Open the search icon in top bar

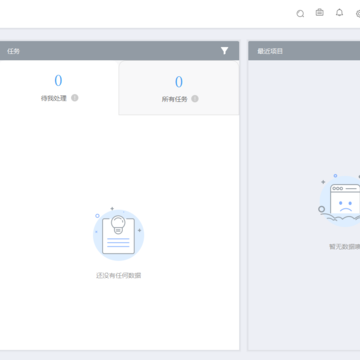click(300, 14)
